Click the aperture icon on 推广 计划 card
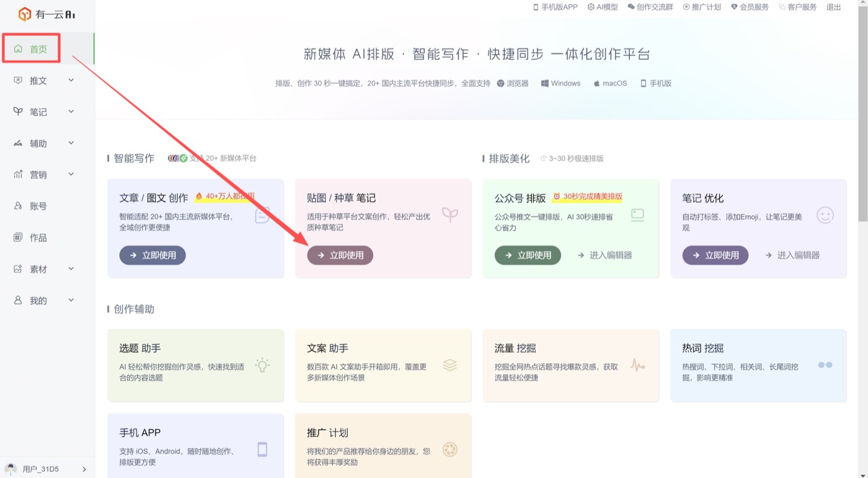The image size is (868, 478). point(450,449)
